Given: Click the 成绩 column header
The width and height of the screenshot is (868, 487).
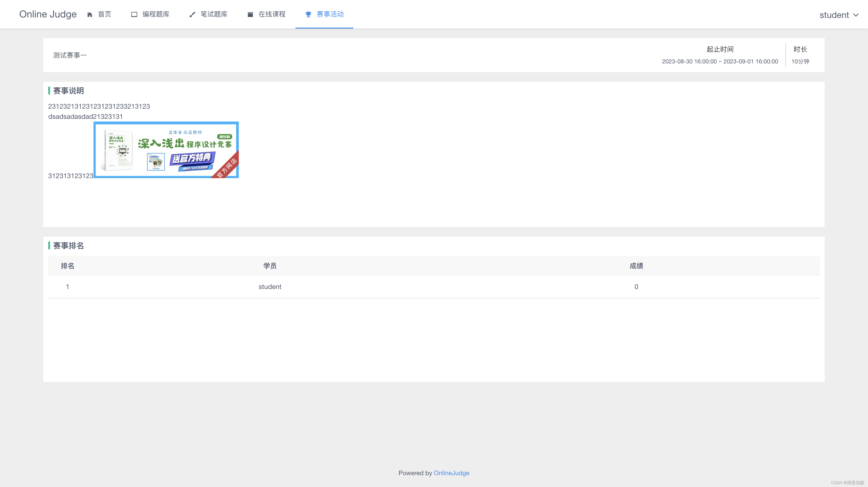Looking at the screenshot, I should pos(636,266).
